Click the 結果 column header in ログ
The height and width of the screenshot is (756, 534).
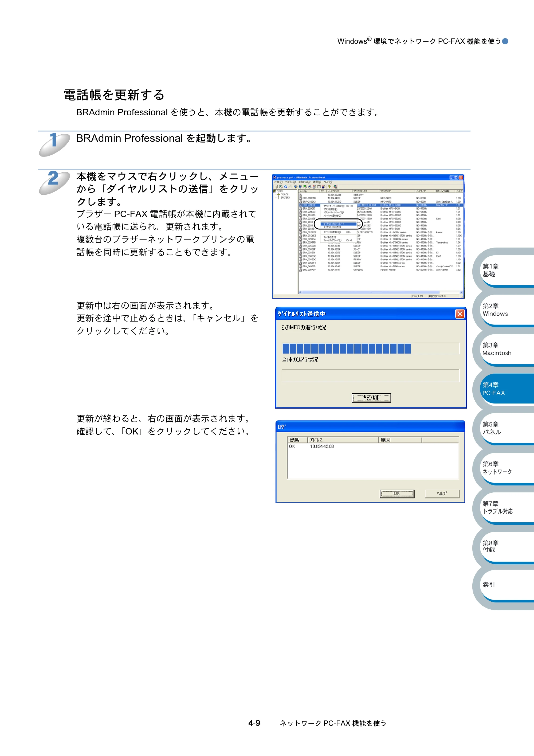coord(298,440)
